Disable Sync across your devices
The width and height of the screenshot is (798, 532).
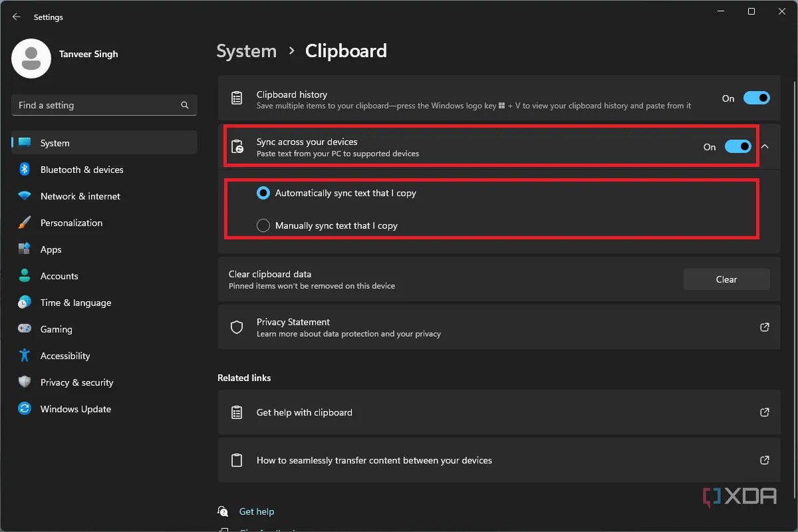click(738, 146)
